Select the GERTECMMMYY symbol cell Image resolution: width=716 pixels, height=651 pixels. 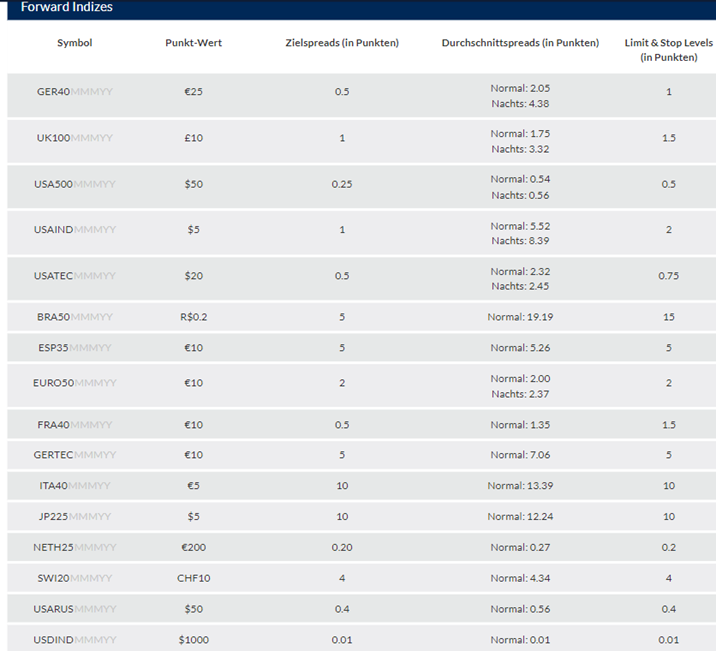[x=74, y=455]
